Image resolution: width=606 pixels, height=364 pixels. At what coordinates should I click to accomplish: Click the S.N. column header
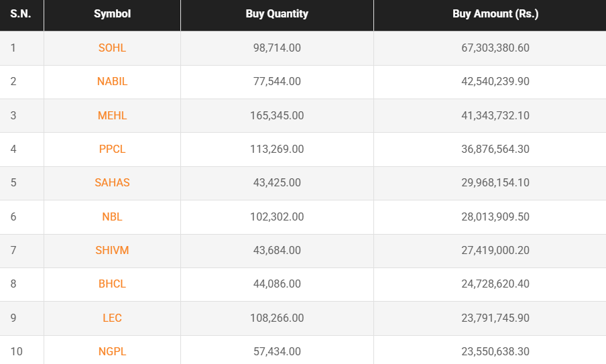pyautogui.click(x=21, y=14)
